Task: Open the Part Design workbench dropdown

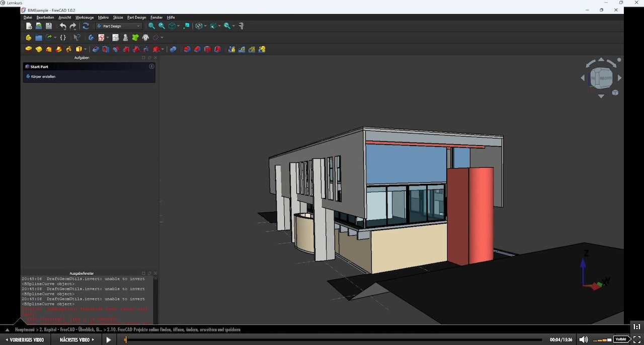Action: coord(119,26)
